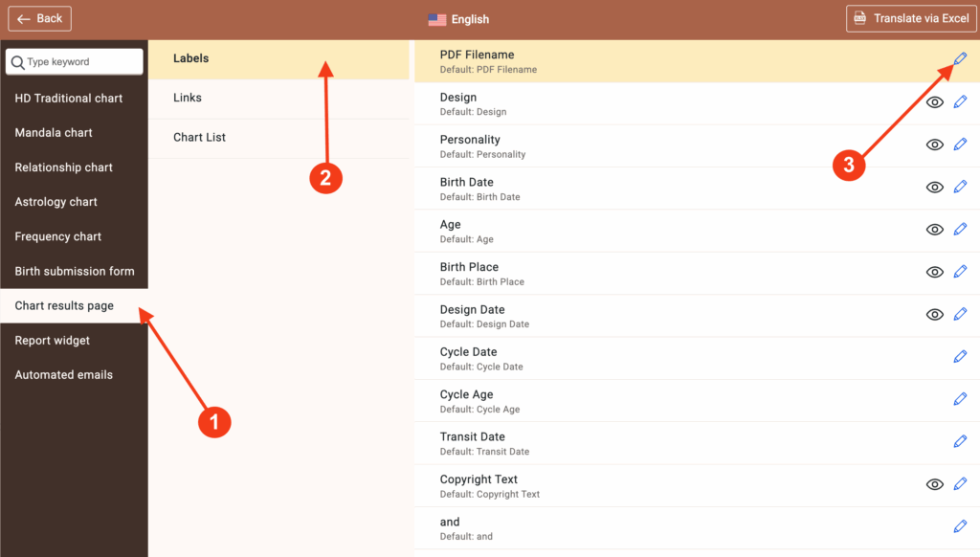Screen dimensions: 980x557
Task: Click the pencil icon for PDF Filename
Action: (960, 59)
